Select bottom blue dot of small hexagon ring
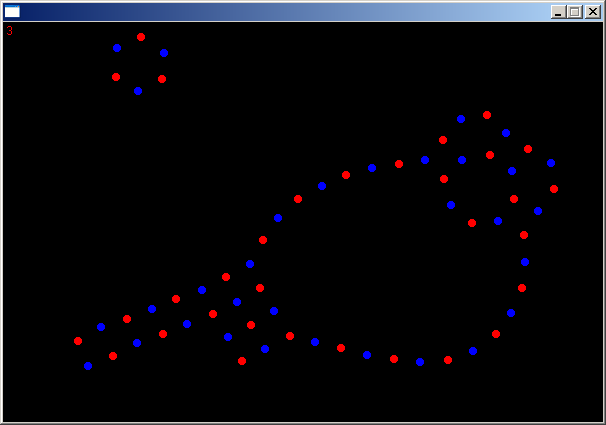606x425 pixels. tap(138, 91)
